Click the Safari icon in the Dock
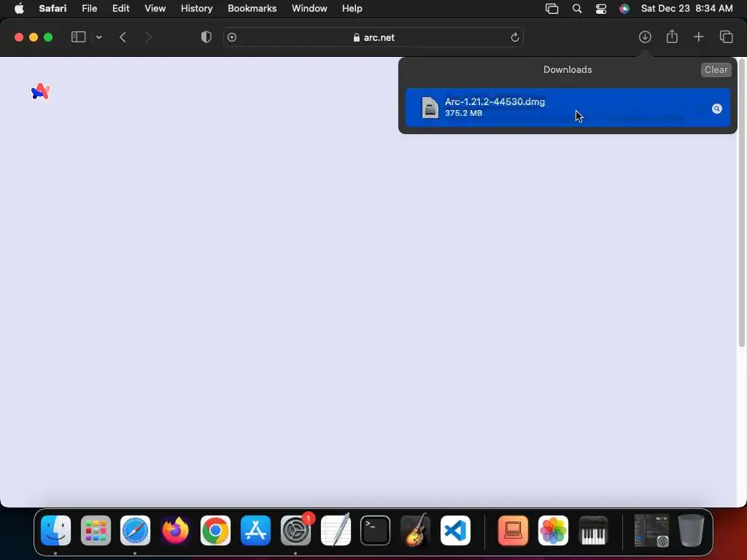The width and height of the screenshot is (747, 560). (x=135, y=531)
